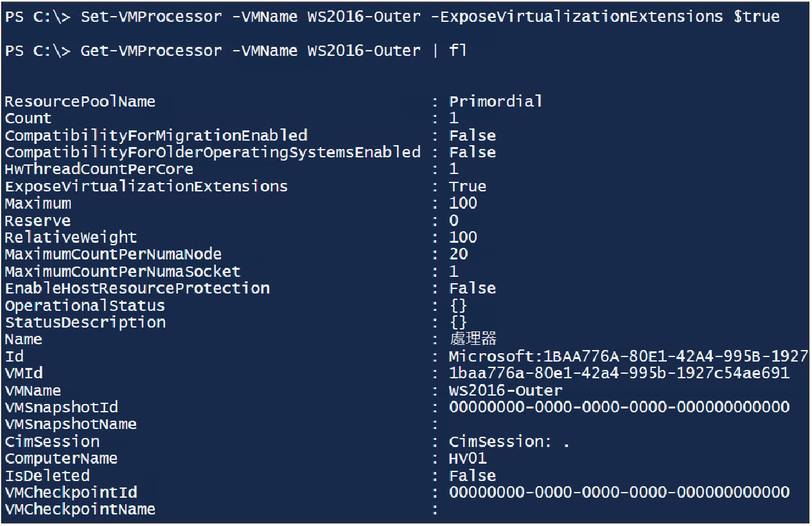Select the VMId GUID value
812x526 pixels.
[x=619, y=373]
